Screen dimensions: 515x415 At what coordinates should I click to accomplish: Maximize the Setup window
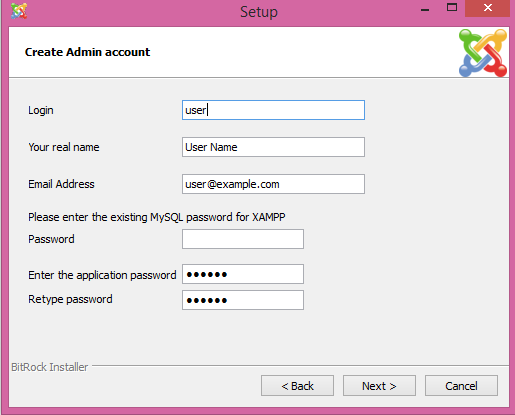point(452,8)
